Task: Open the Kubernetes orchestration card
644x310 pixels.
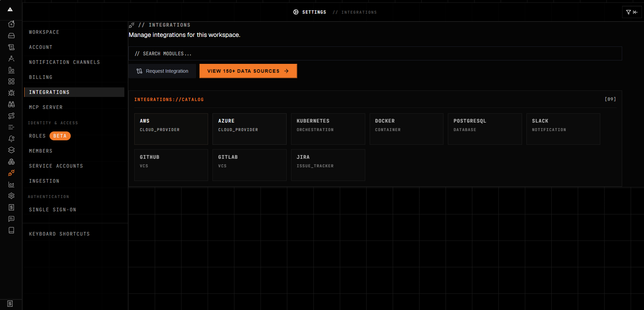Action: click(x=328, y=129)
